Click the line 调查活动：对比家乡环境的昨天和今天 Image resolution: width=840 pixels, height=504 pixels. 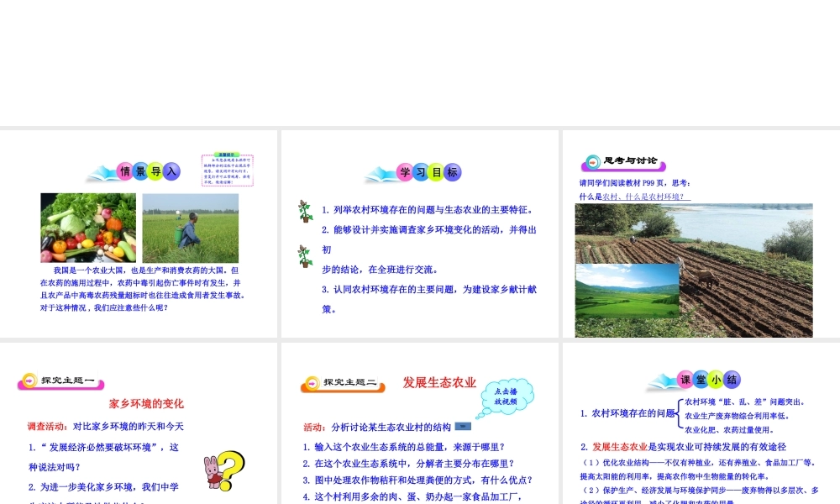(x=106, y=427)
